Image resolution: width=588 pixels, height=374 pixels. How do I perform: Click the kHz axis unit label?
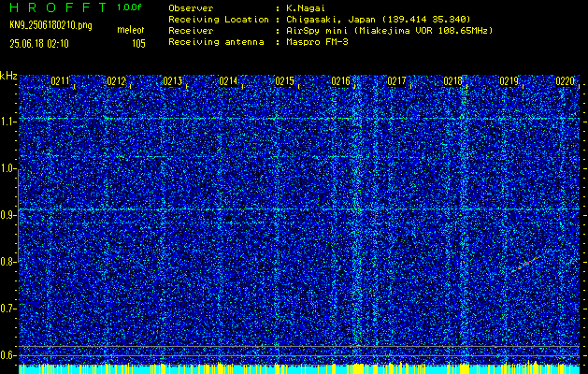(x=8, y=76)
